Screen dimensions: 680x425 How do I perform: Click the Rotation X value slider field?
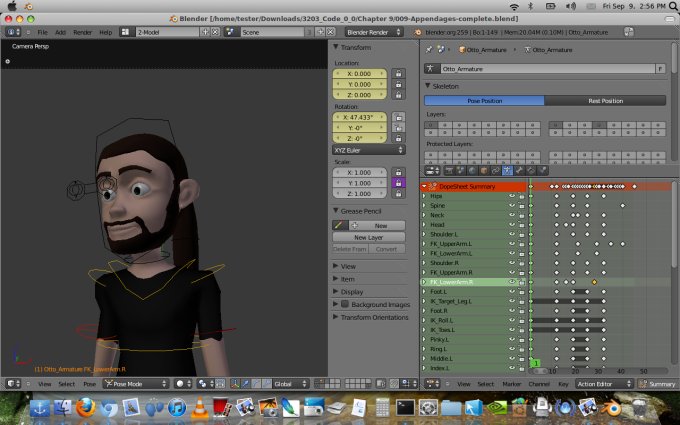click(360, 117)
